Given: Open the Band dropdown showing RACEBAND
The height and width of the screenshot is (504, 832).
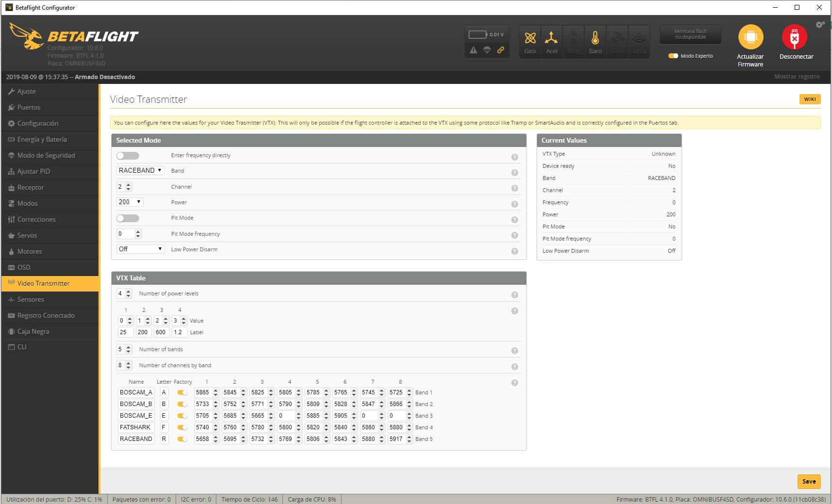Looking at the screenshot, I should coord(141,171).
